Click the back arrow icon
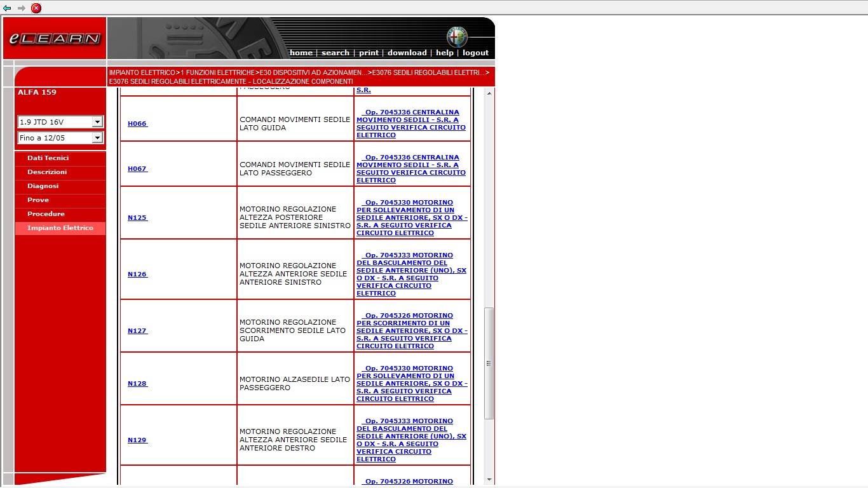This screenshot has height=488, width=868. tap(7, 8)
